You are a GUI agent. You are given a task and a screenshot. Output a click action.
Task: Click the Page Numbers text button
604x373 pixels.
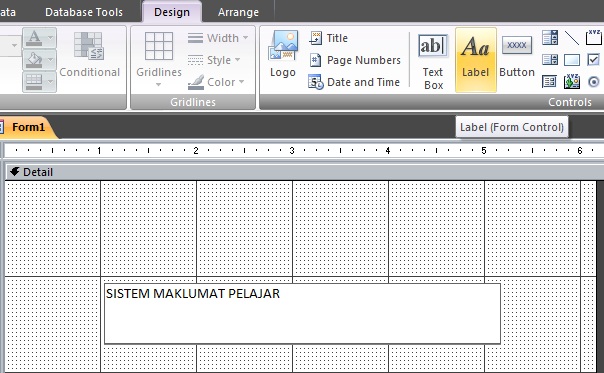(364, 60)
